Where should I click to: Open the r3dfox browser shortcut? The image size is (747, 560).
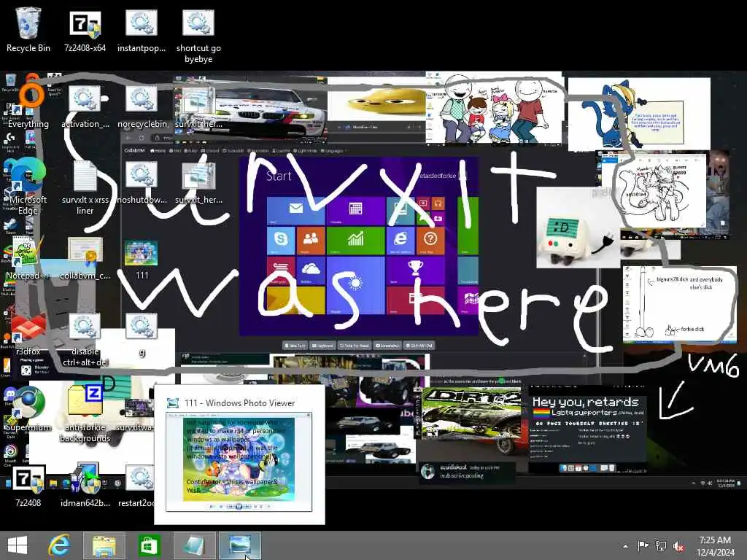28,333
